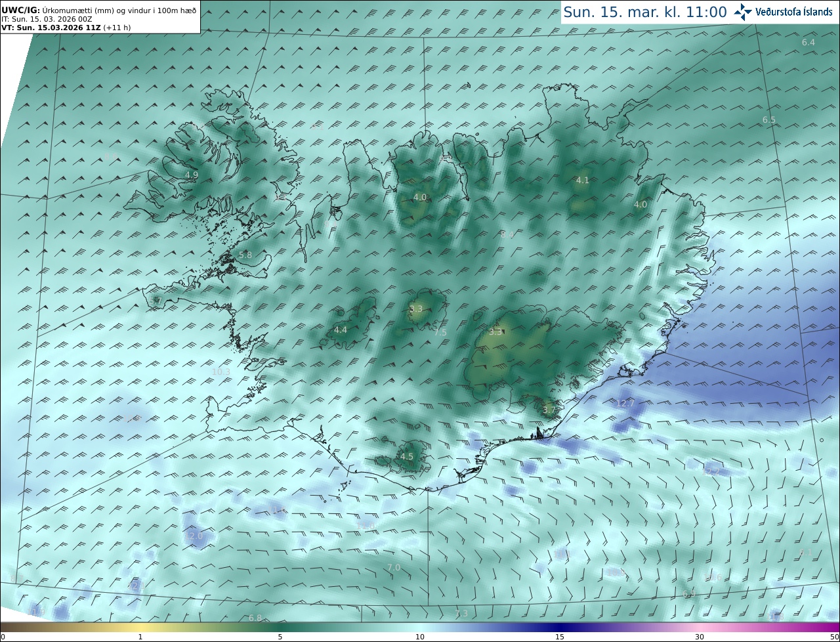This screenshot has height=642, width=840.
Task: Click the Veðurstofa Íslands logo
Action: point(783,12)
